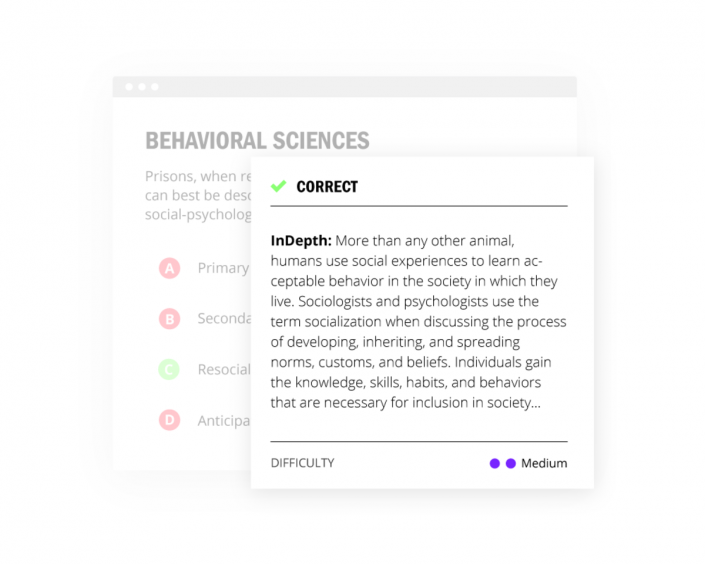Click the third dot in window title bar
The image size is (705, 564).
[154, 87]
